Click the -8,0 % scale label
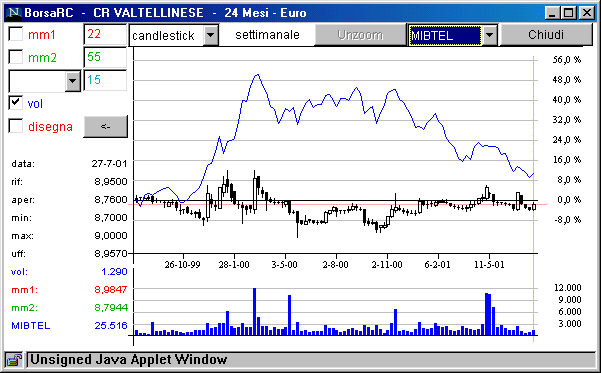Image resolution: width=601 pixels, height=373 pixels. coord(567,220)
